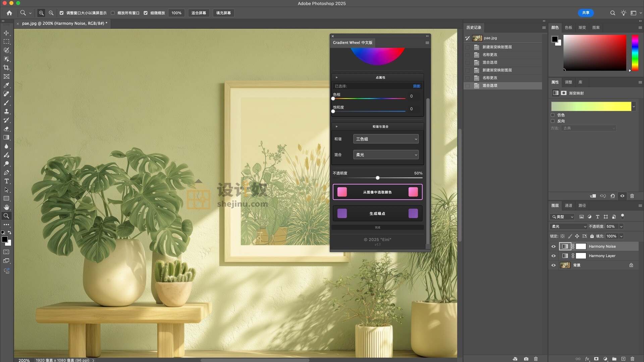Switch to the 色板 swatches tab

(x=569, y=27)
